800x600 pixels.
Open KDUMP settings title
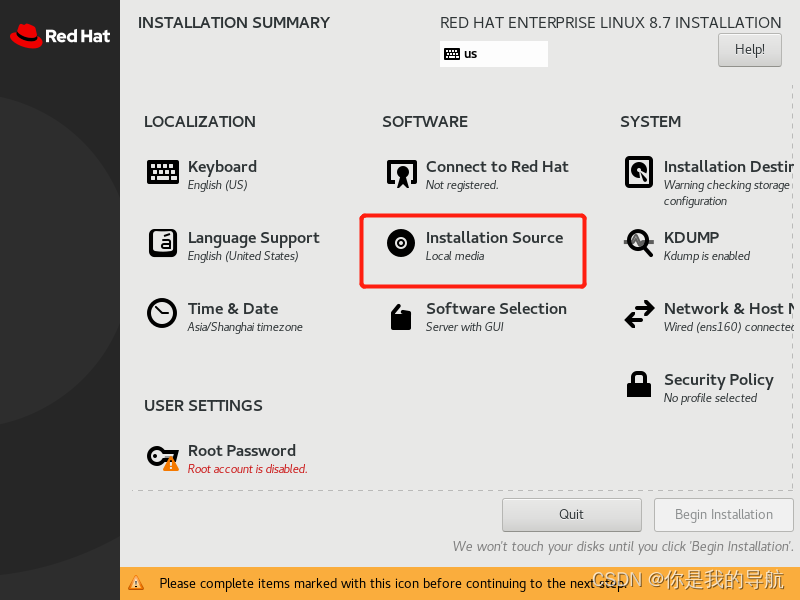(691, 238)
